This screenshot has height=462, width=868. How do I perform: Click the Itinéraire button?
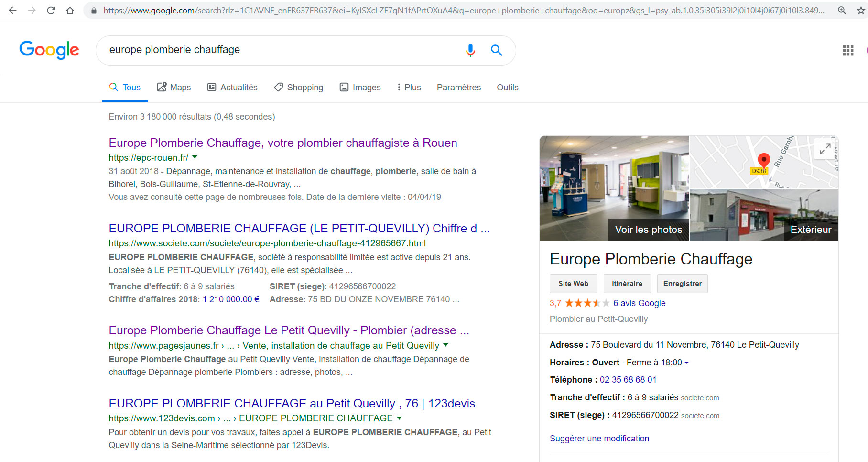coord(627,284)
